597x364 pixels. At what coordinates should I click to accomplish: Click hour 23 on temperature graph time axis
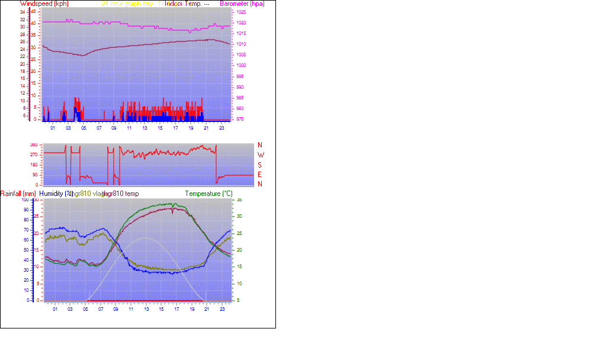pos(223,309)
